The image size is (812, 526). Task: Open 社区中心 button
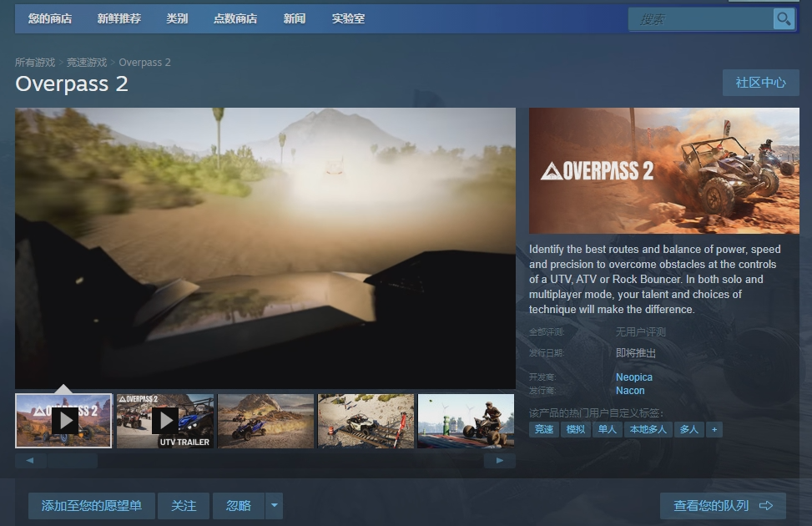pos(761,83)
